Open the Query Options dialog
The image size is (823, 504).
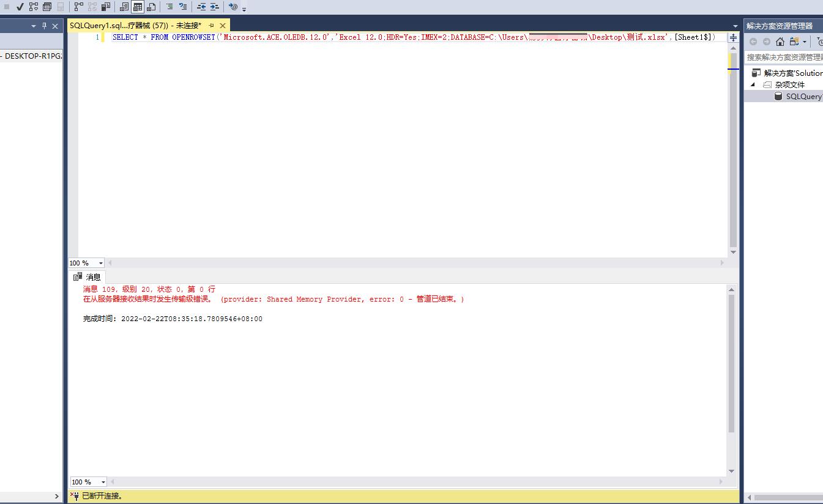tap(47, 7)
